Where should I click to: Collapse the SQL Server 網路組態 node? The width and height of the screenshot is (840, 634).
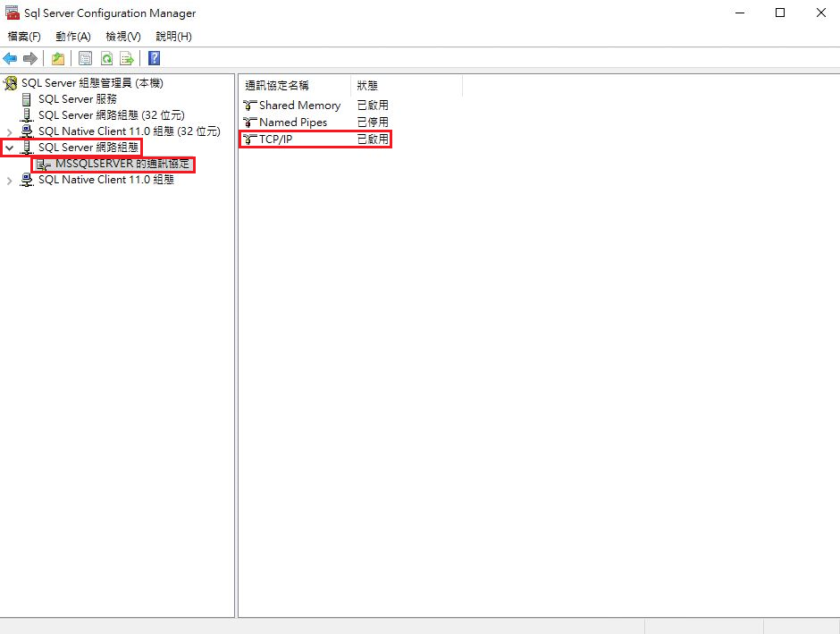point(9,148)
